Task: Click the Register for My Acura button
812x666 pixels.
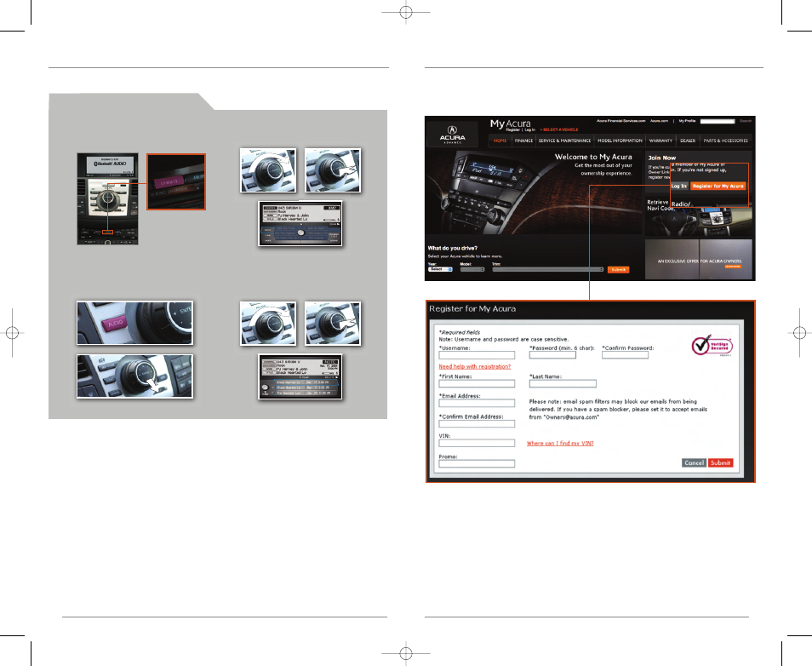Action: (718, 186)
